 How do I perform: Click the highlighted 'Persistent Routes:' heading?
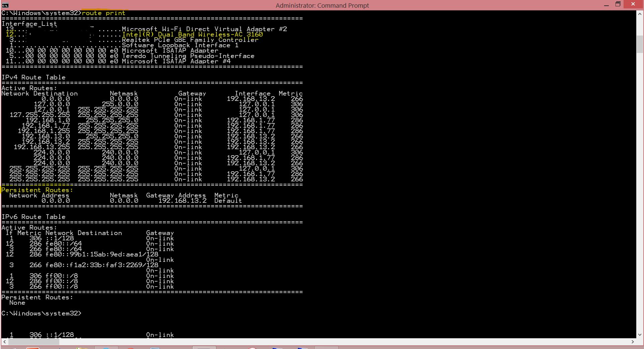coord(37,190)
